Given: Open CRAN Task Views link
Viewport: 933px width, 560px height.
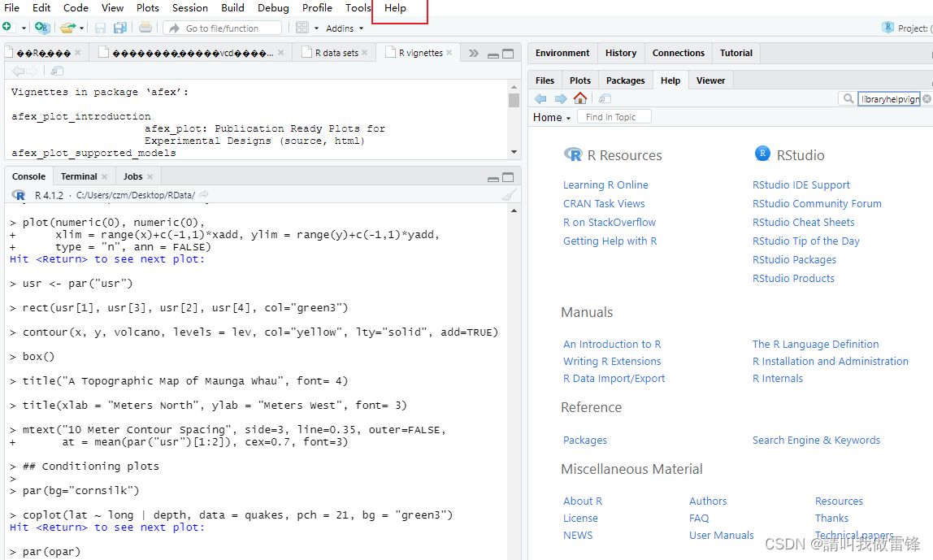Looking at the screenshot, I should click(604, 203).
